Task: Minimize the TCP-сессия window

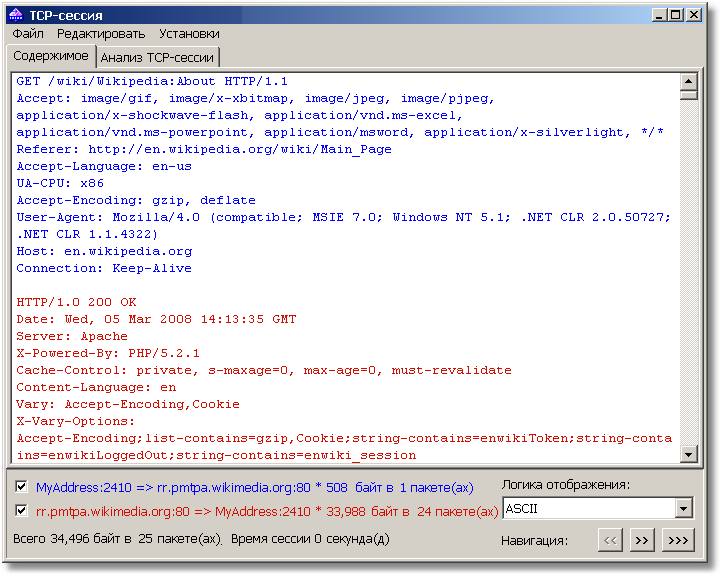Action: click(x=659, y=15)
